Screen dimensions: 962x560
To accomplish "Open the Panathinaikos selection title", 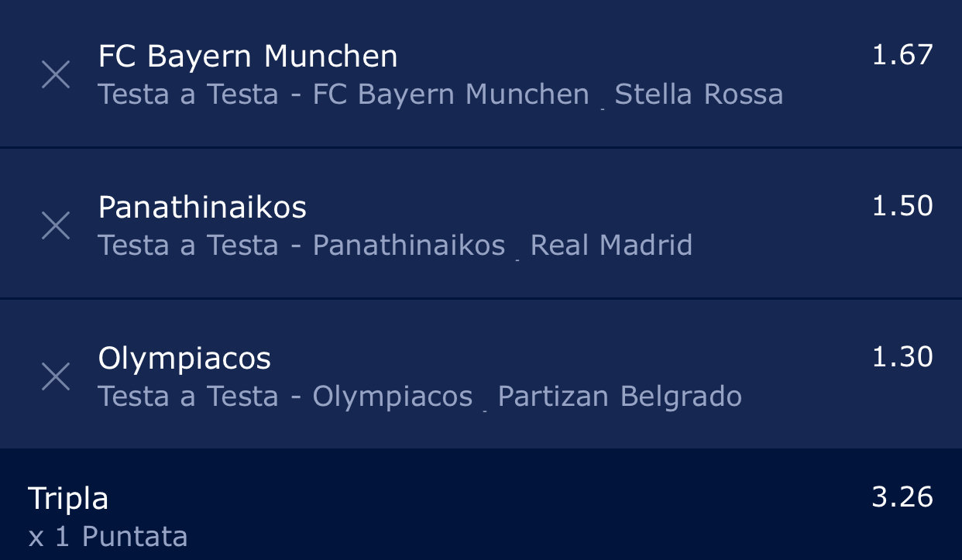I will tap(202, 208).
